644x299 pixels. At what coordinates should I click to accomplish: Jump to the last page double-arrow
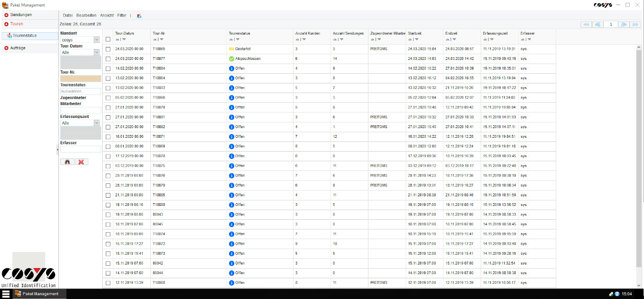(x=635, y=24)
